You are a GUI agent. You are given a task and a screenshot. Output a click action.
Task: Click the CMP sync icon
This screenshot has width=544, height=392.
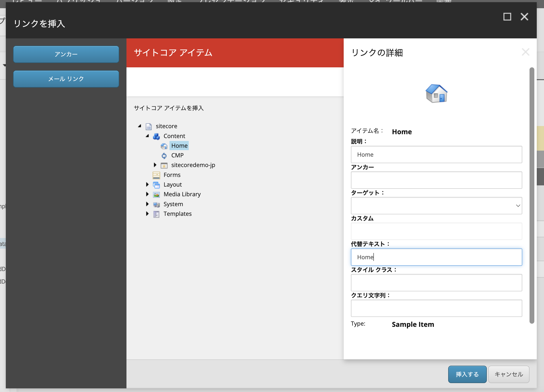tap(164, 156)
